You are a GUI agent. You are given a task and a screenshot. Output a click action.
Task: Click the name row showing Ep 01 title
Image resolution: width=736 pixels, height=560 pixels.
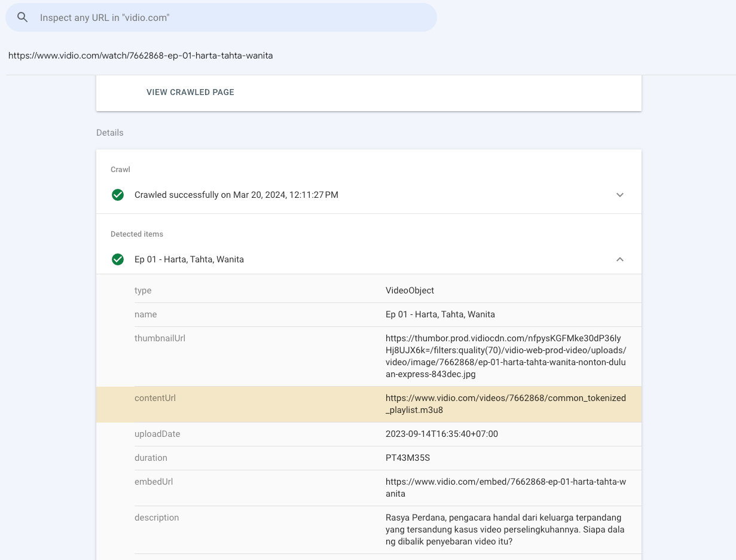(x=441, y=314)
